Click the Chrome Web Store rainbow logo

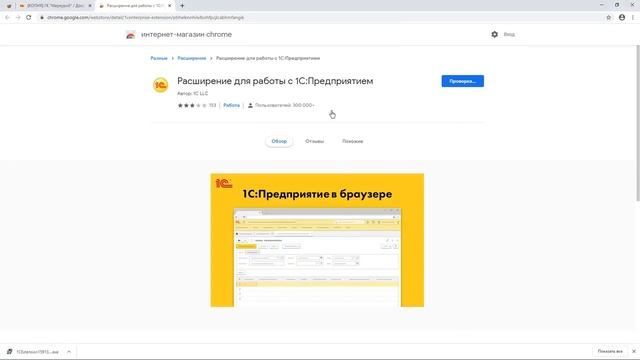point(131,35)
